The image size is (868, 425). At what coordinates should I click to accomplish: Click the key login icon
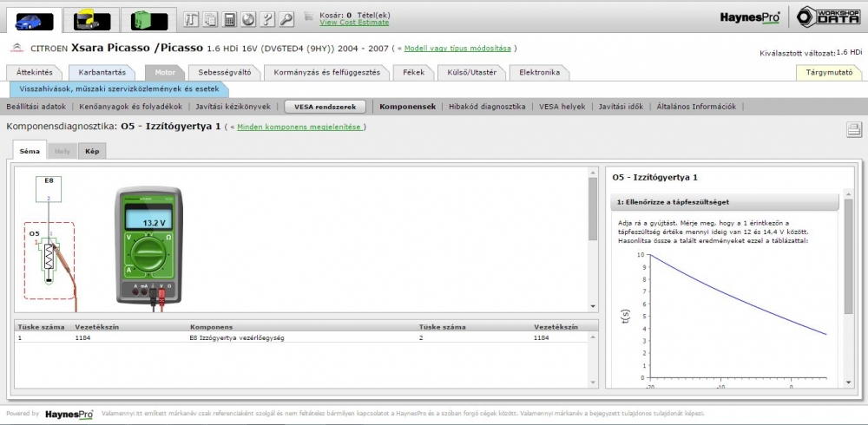(286, 19)
